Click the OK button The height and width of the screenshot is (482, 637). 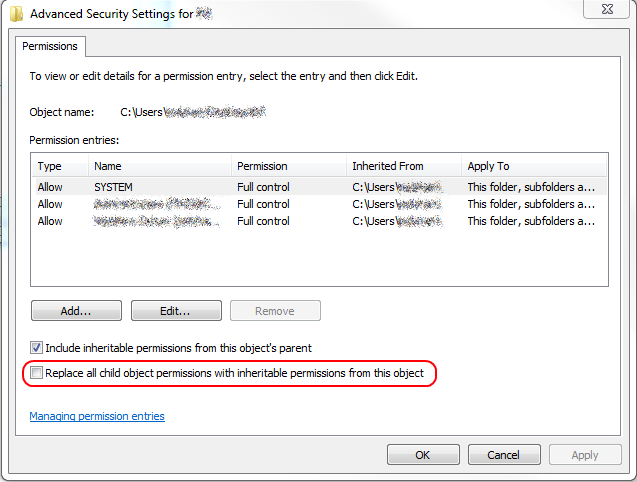click(422, 455)
